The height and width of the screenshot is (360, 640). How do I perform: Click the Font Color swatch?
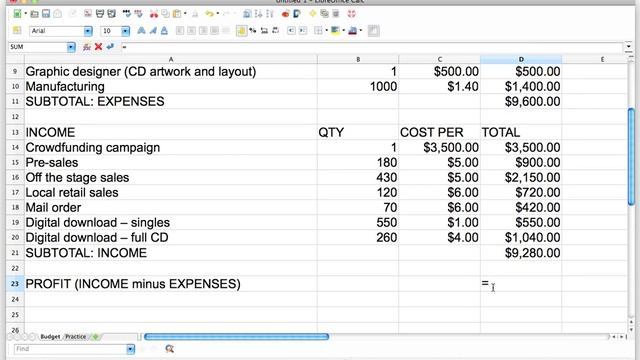pyautogui.click(x=353, y=31)
